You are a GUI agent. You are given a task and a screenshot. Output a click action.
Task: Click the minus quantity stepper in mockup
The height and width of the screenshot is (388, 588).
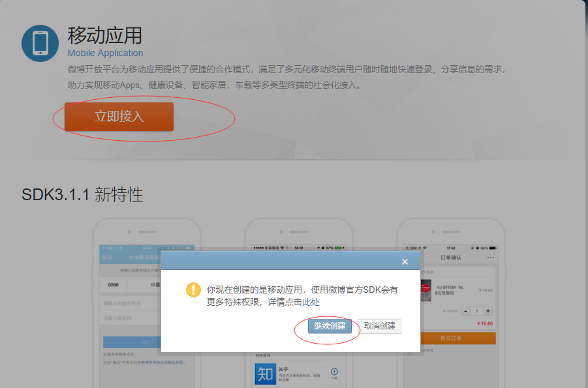(465, 311)
